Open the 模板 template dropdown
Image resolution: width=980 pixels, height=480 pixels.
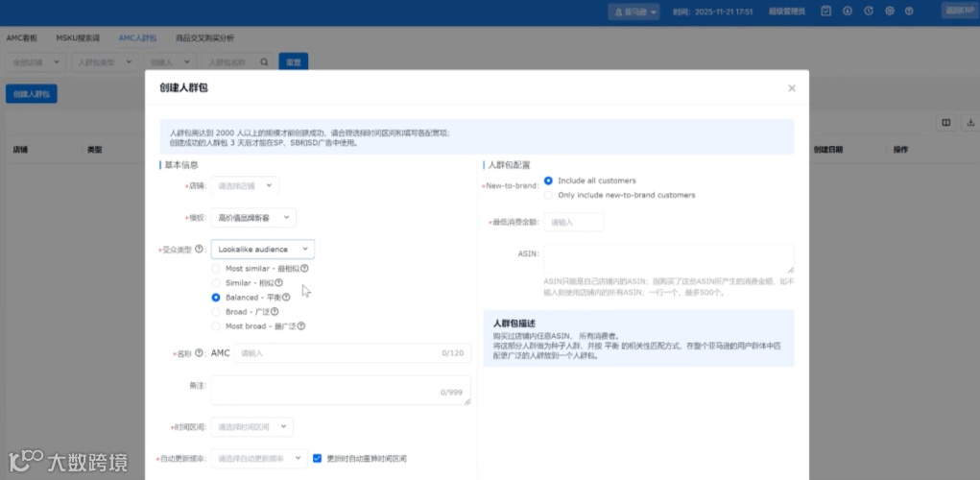point(253,218)
